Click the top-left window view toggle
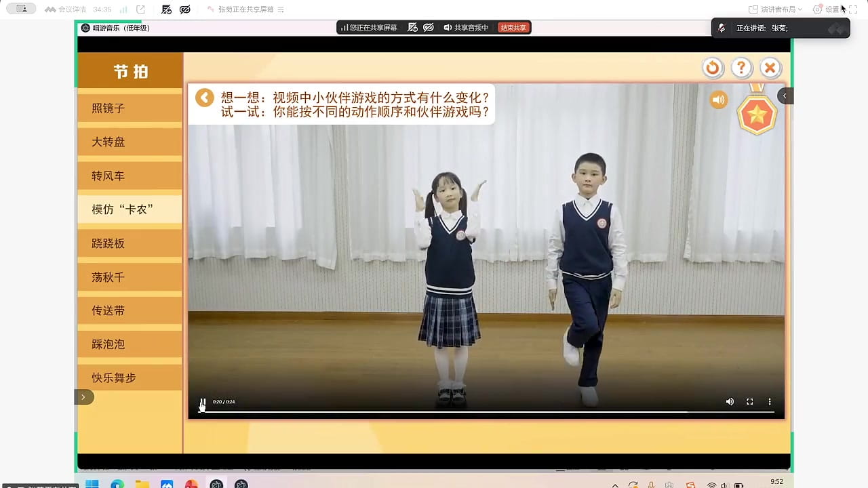Screen dimensions: 868x488 21,9
